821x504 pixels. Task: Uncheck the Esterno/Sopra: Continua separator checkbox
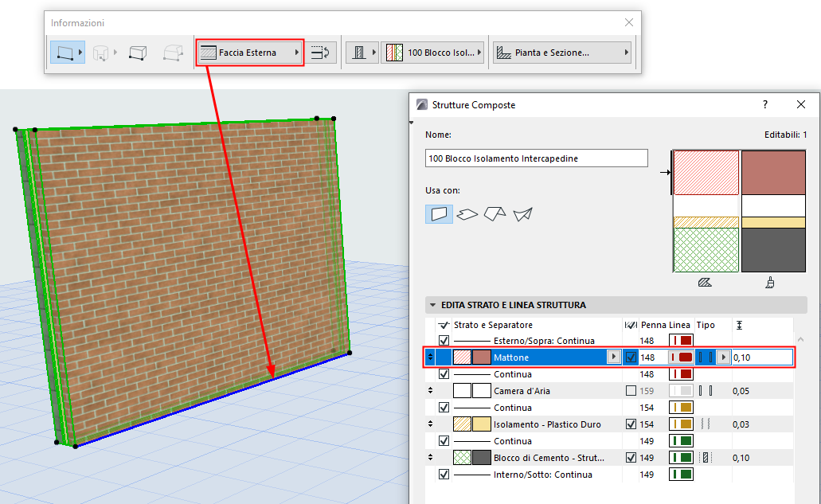pyautogui.click(x=444, y=341)
